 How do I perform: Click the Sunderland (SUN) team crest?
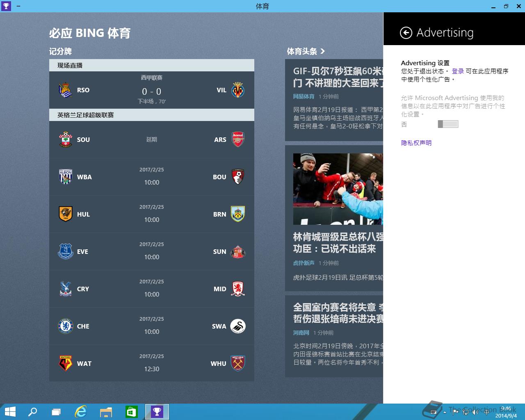[238, 251]
